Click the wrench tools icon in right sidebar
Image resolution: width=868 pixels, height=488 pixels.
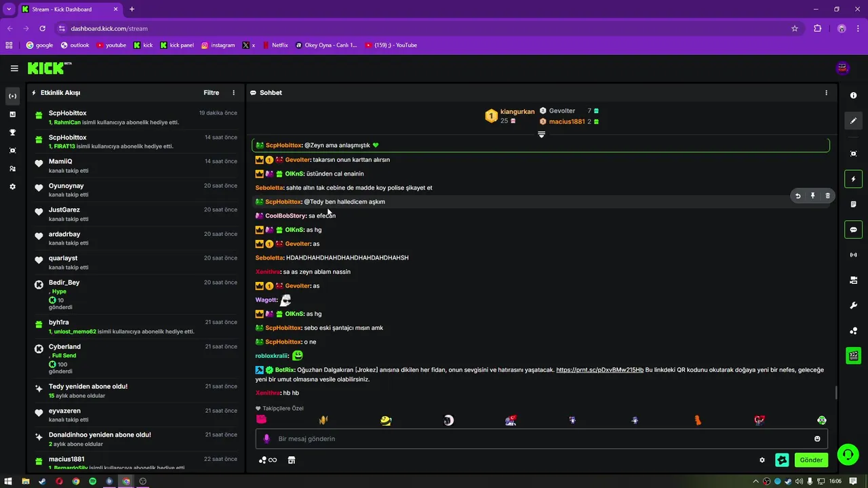(854, 306)
